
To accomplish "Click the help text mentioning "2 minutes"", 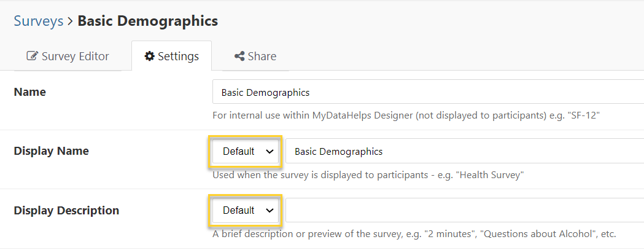I will tap(414, 235).
